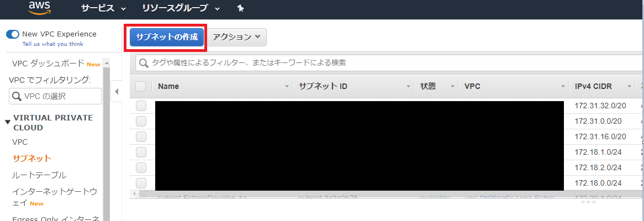Open the アクション dropdown button
Viewport: 644px width, 221px height.
pos(237,37)
